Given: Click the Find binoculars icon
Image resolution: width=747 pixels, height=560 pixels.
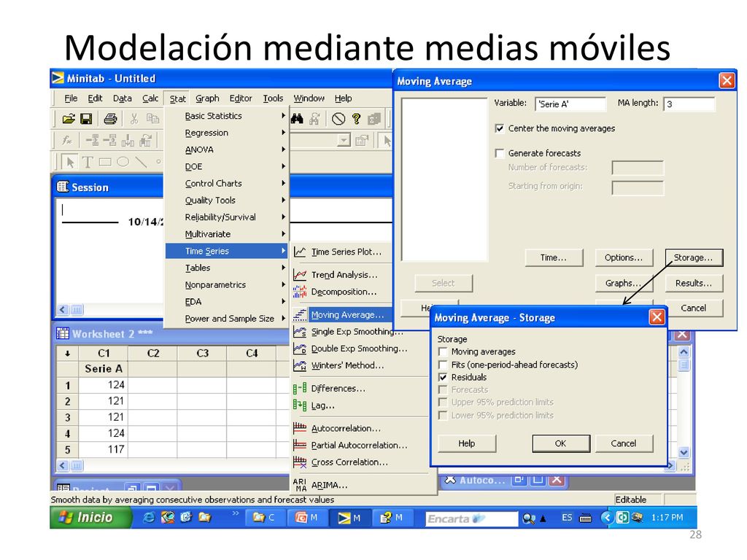Looking at the screenshot, I should [297, 119].
